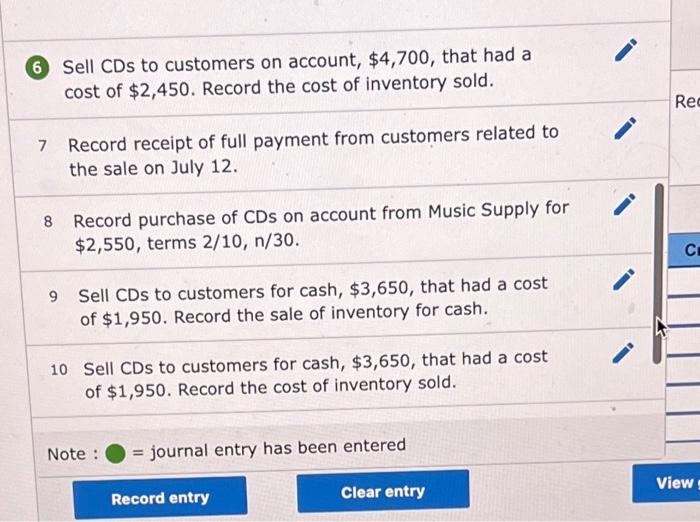Click green dot in the Note legend
This screenshot has width=700, height=522.
click(x=115, y=454)
